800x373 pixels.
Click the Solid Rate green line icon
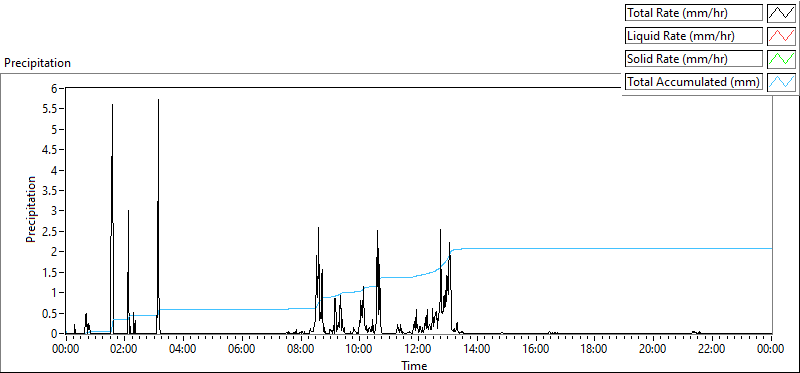tap(781, 59)
